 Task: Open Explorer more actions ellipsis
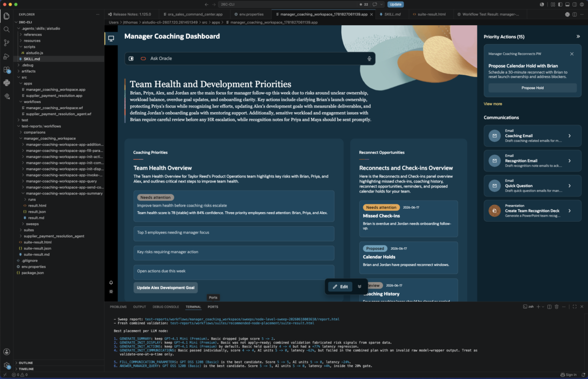click(98, 14)
